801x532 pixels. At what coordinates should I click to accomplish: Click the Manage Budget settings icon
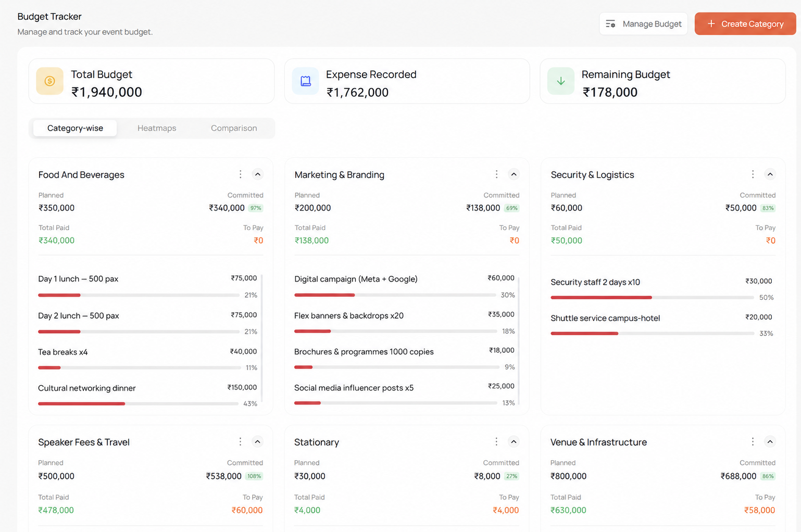pyautogui.click(x=610, y=24)
